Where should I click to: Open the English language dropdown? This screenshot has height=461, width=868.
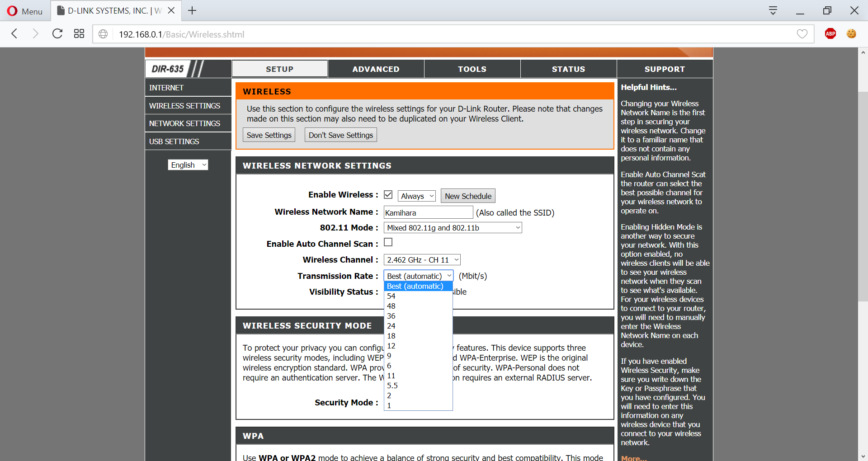tap(188, 165)
